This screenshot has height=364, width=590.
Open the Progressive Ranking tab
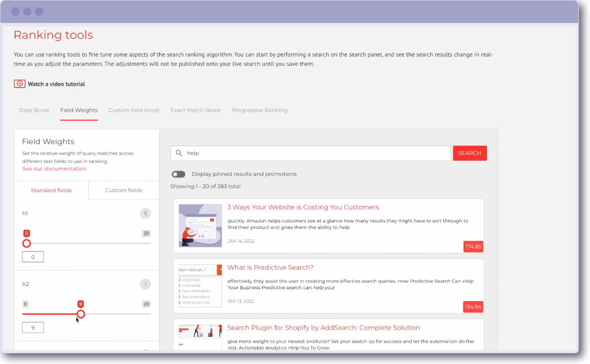(260, 110)
